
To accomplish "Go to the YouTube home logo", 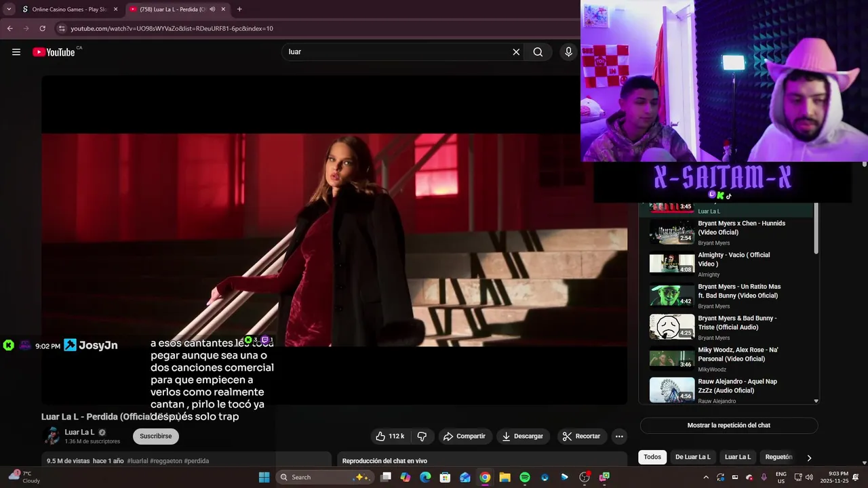I will 54,52.
